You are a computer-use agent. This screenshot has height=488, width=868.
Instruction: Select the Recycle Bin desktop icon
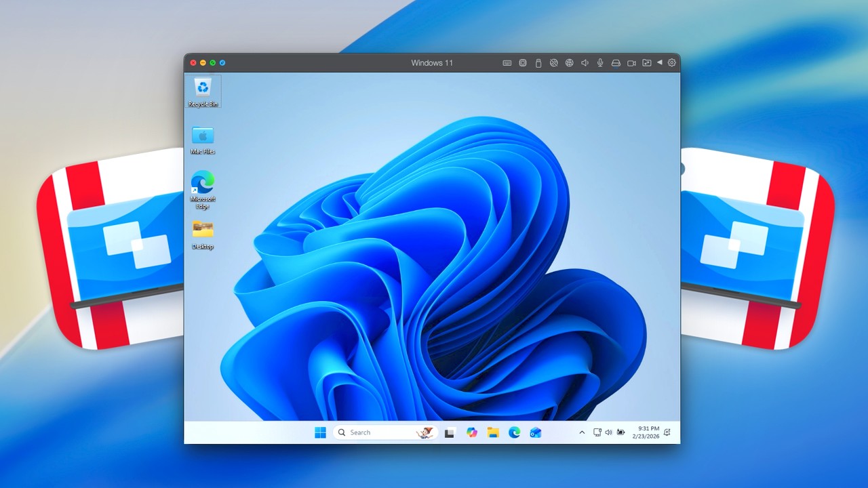pos(203,91)
